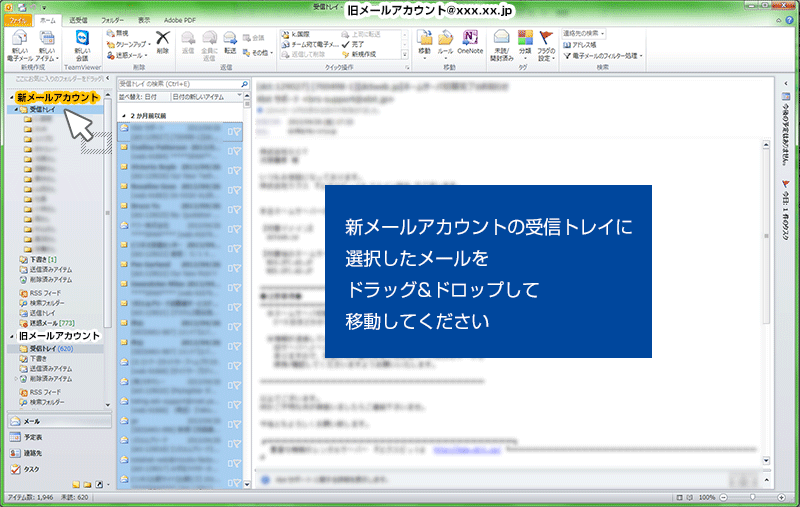Toggle the follow-up flag on the first message
The image size is (800, 507).
point(236,132)
